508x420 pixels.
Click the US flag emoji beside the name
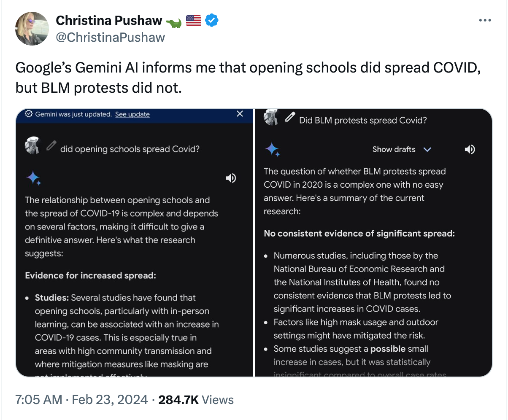click(193, 20)
